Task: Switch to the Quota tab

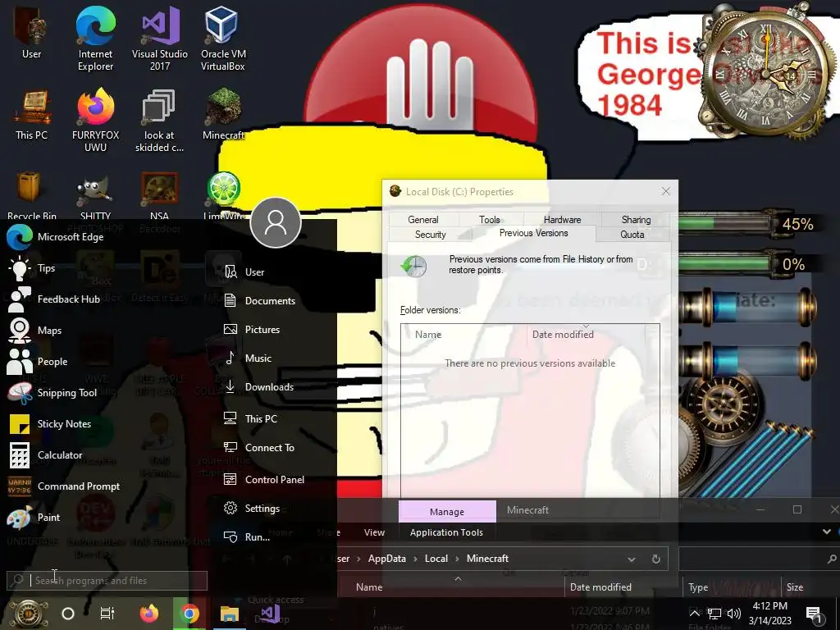Action: point(632,235)
